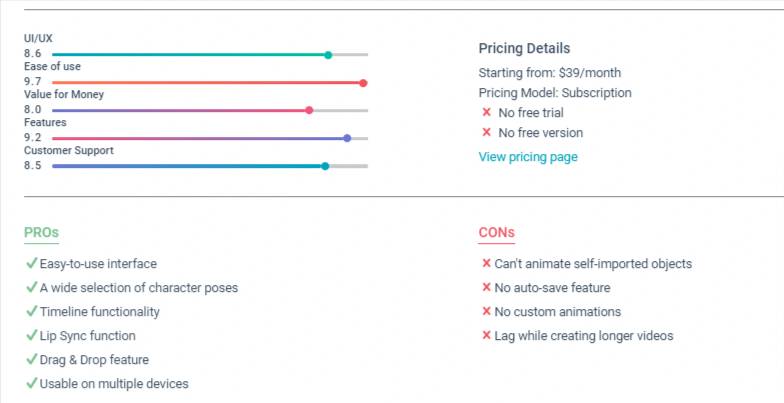
Task: Click the Ease of use slider handle
Action: (363, 82)
